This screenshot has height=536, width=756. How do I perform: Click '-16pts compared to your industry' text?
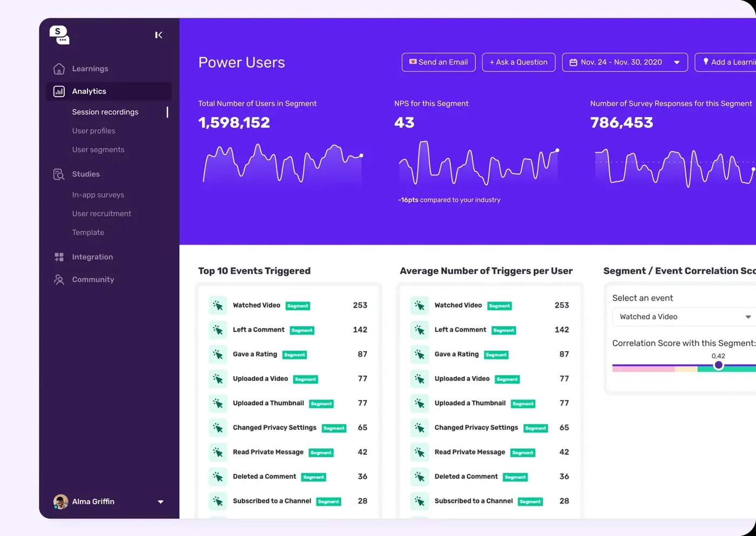(x=449, y=200)
